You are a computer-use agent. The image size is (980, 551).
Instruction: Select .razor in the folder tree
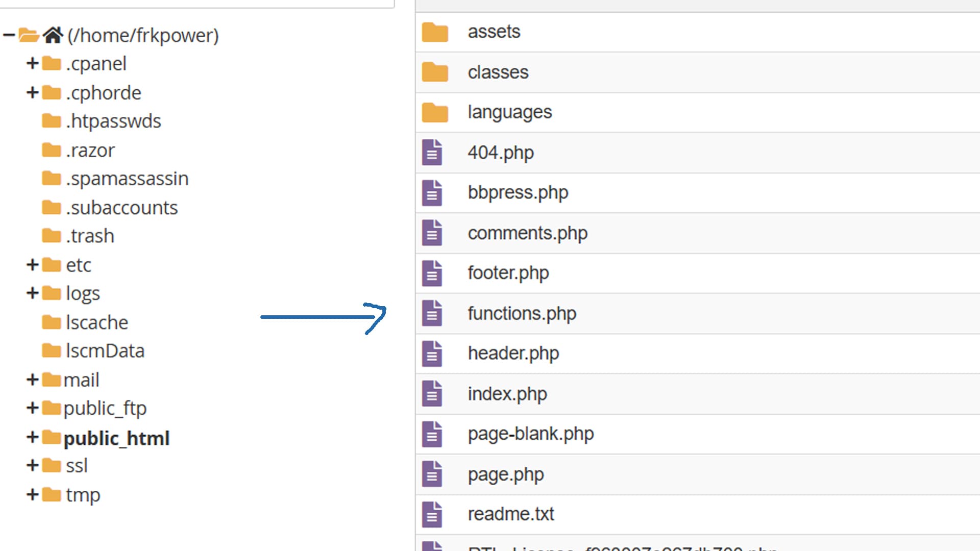coord(90,151)
